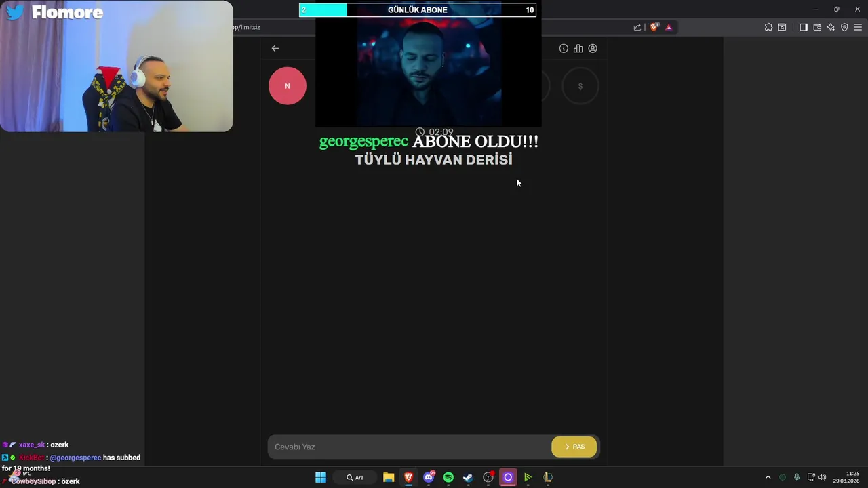Click the Flomore Twitter overlay label
This screenshot has width=868, height=488.
54,12
